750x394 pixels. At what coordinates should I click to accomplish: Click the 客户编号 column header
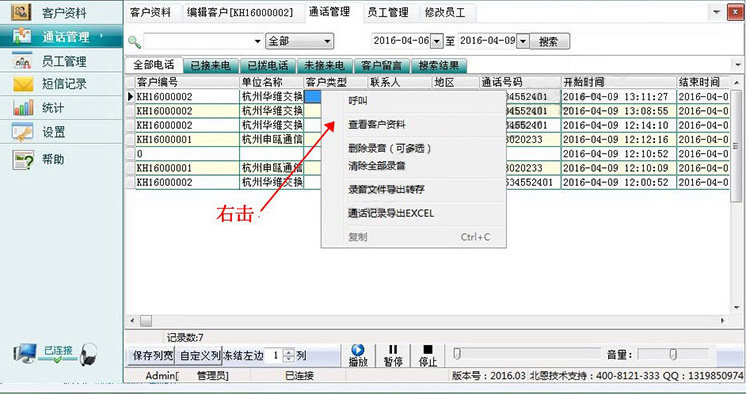pyautogui.click(x=187, y=82)
